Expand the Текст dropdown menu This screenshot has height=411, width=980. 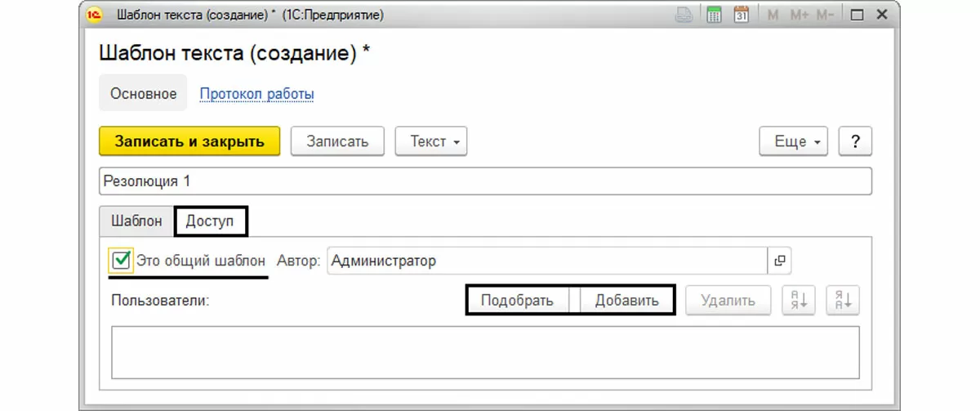tap(430, 141)
